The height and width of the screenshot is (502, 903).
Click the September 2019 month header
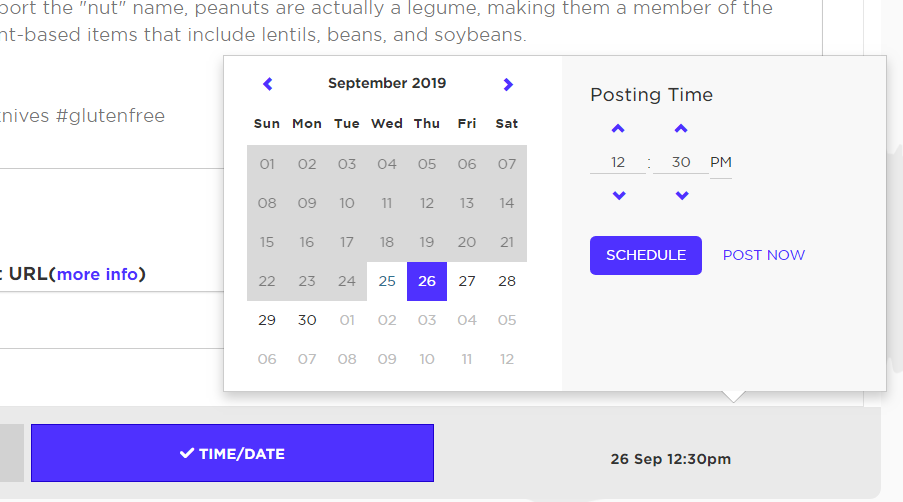point(387,84)
